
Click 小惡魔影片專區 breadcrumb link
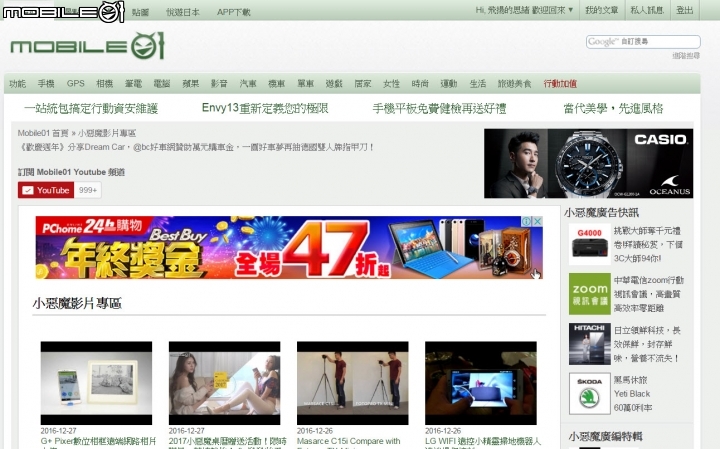(x=107, y=133)
